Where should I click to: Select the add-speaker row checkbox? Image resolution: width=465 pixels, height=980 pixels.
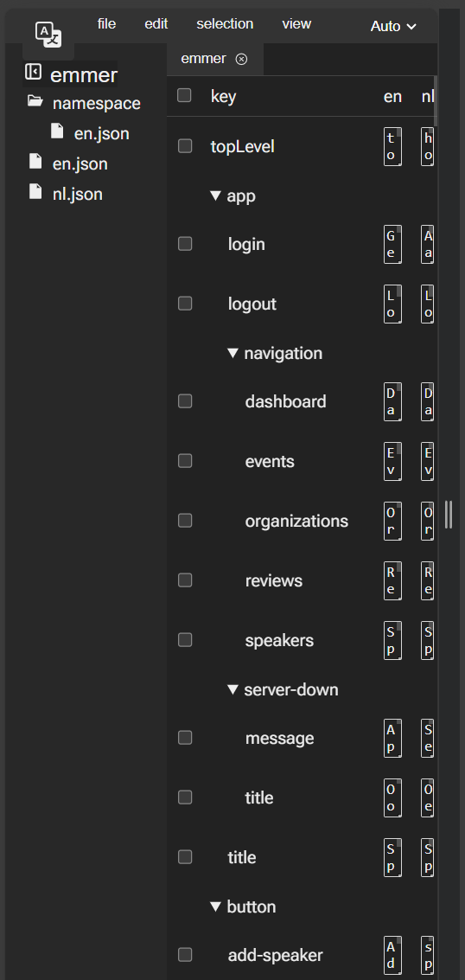point(185,954)
